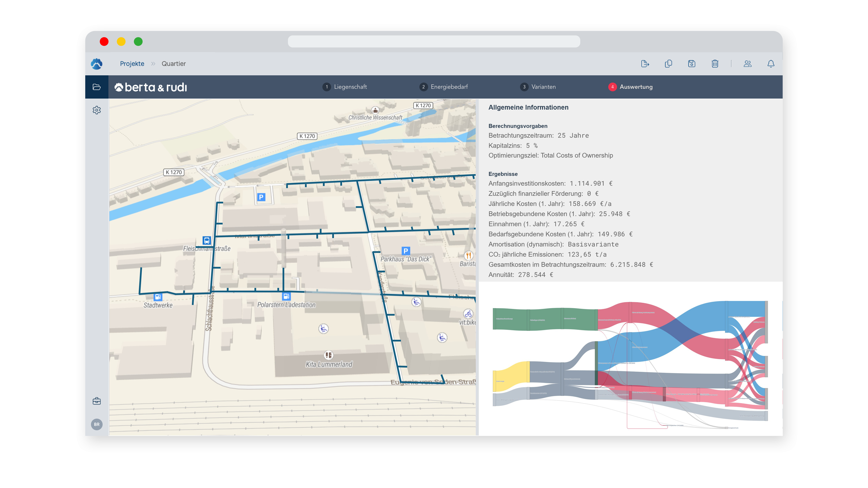Image resolution: width=868 pixels, height=488 pixels.
Task: Open the folder icon in the sidebar
Action: coord(97,87)
